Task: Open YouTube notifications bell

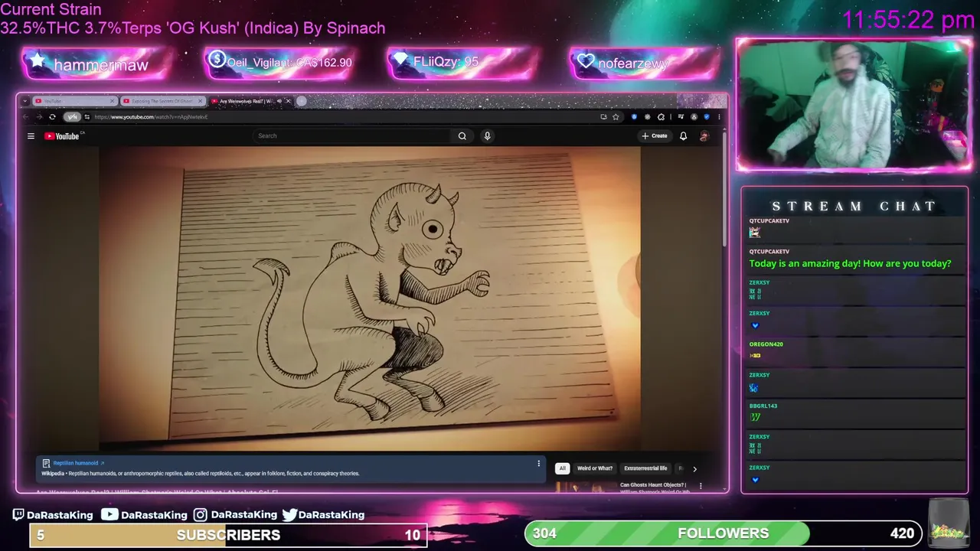Action: click(x=683, y=136)
